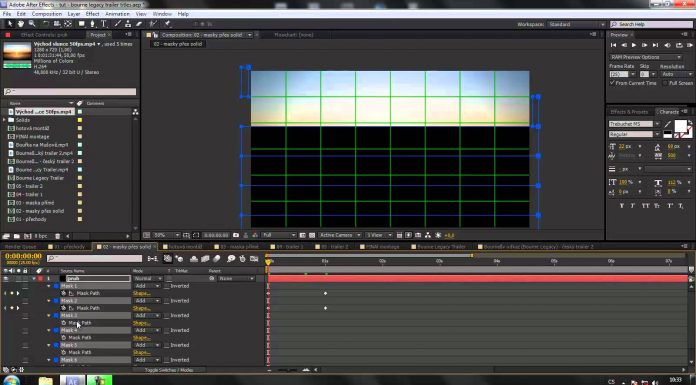Open Mask 2 Add mode dropdown

tap(147, 301)
